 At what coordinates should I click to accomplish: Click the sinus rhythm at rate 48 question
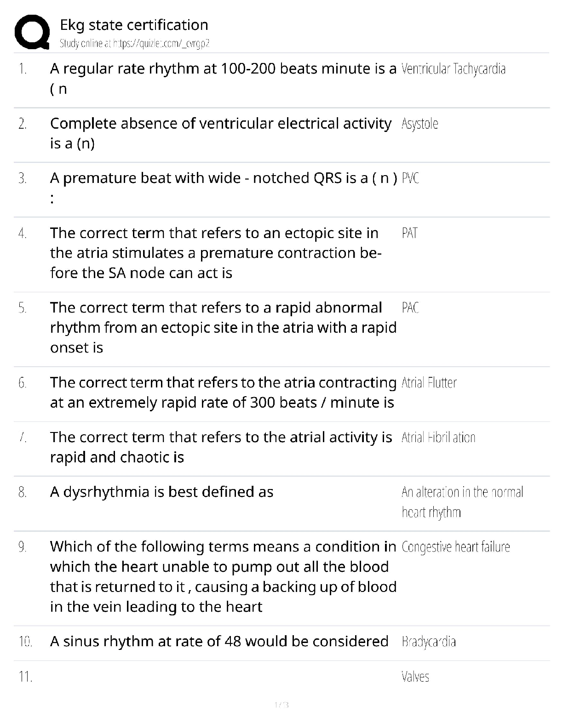[219, 642]
